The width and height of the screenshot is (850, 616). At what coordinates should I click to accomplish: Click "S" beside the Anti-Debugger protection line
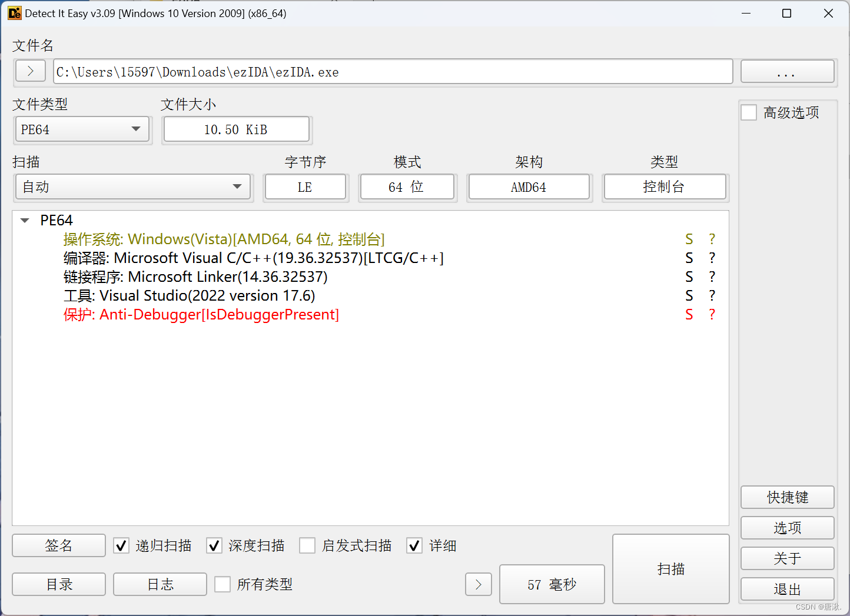[689, 315]
